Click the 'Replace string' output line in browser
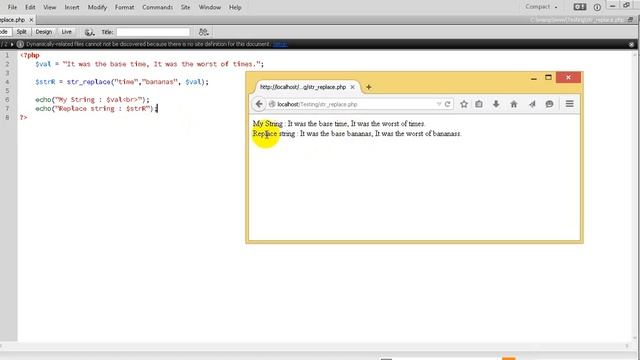 tap(357, 133)
